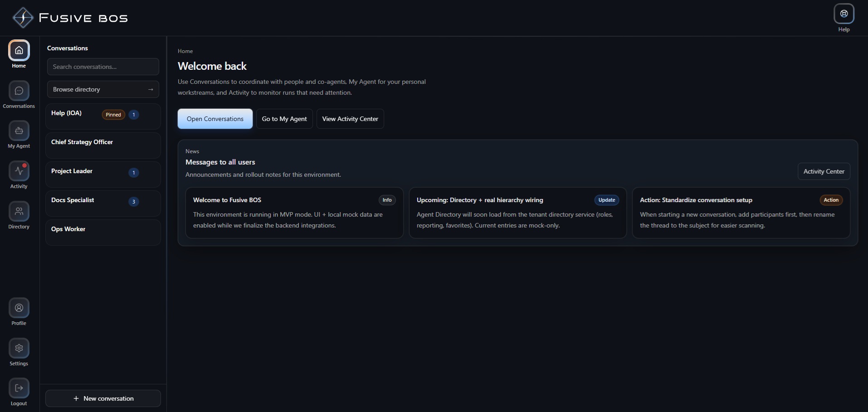
Task: Click the Home breadcrumb link
Action: [x=185, y=51]
